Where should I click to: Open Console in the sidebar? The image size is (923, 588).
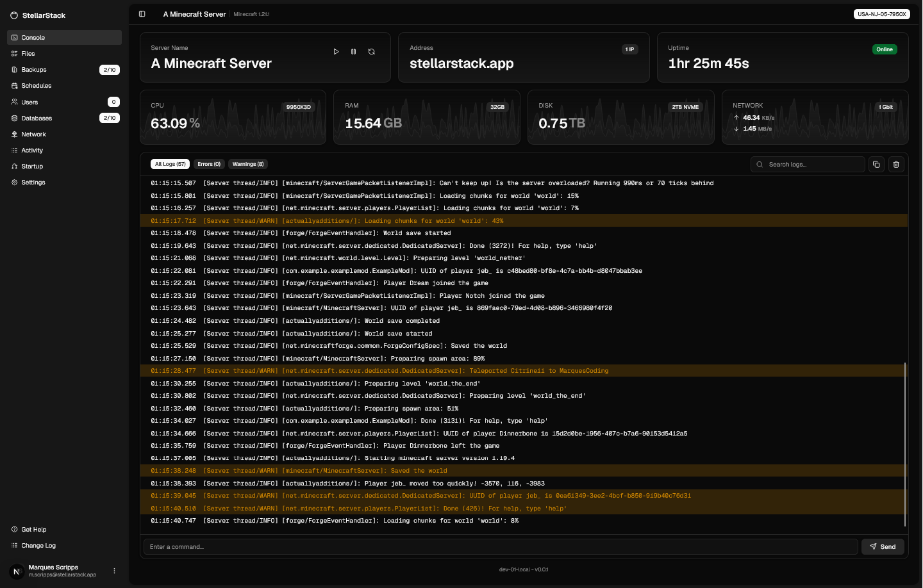tap(64, 38)
